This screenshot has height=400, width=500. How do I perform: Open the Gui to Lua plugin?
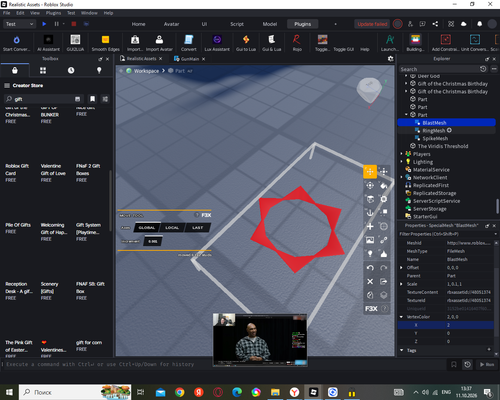(246, 43)
